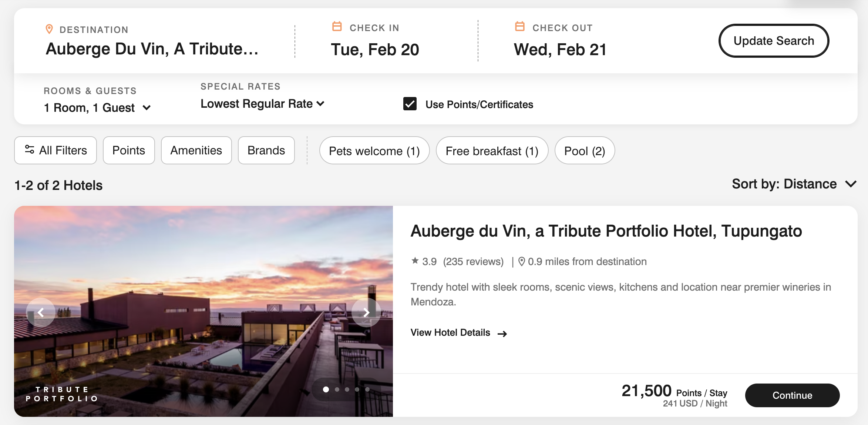Click the map pin beside 0.9 miles

pyautogui.click(x=521, y=262)
